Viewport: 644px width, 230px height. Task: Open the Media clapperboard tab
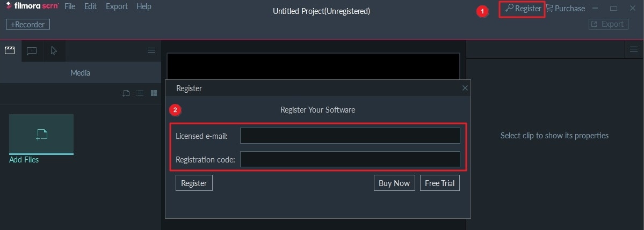coord(9,50)
